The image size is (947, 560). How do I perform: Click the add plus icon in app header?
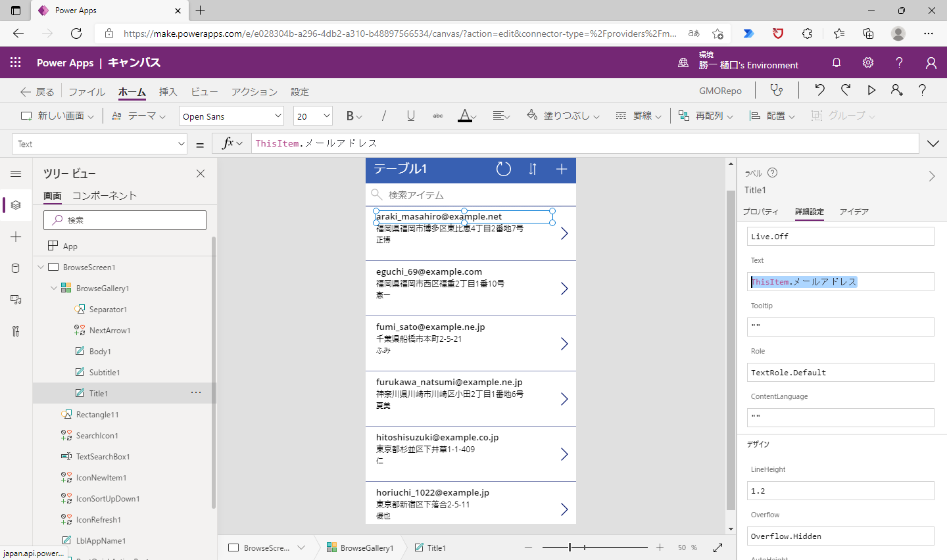pos(562,169)
